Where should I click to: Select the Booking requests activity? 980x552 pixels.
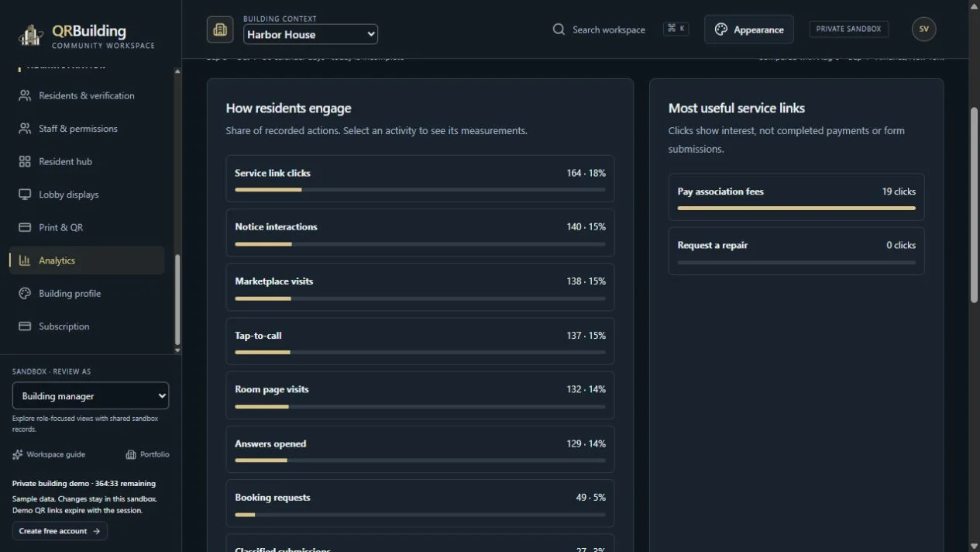pyautogui.click(x=420, y=503)
